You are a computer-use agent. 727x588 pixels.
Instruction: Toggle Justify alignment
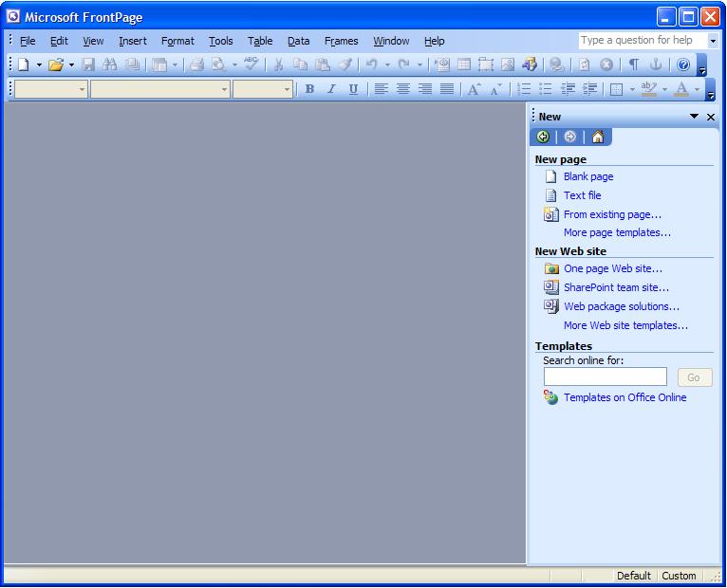click(x=446, y=89)
